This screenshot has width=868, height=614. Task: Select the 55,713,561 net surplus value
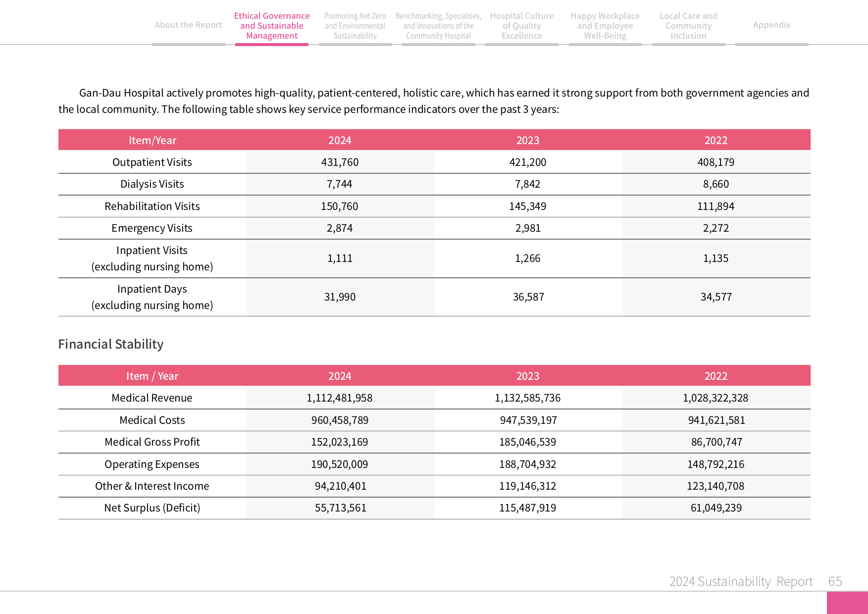point(341,508)
